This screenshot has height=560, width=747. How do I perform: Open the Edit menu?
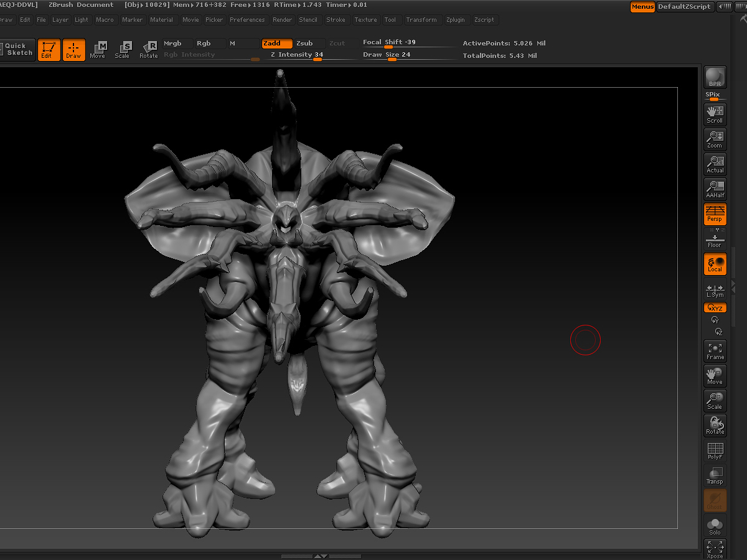pyautogui.click(x=25, y=20)
